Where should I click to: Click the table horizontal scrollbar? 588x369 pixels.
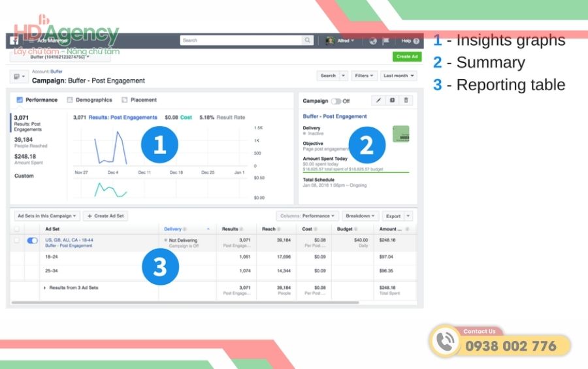point(186,302)
